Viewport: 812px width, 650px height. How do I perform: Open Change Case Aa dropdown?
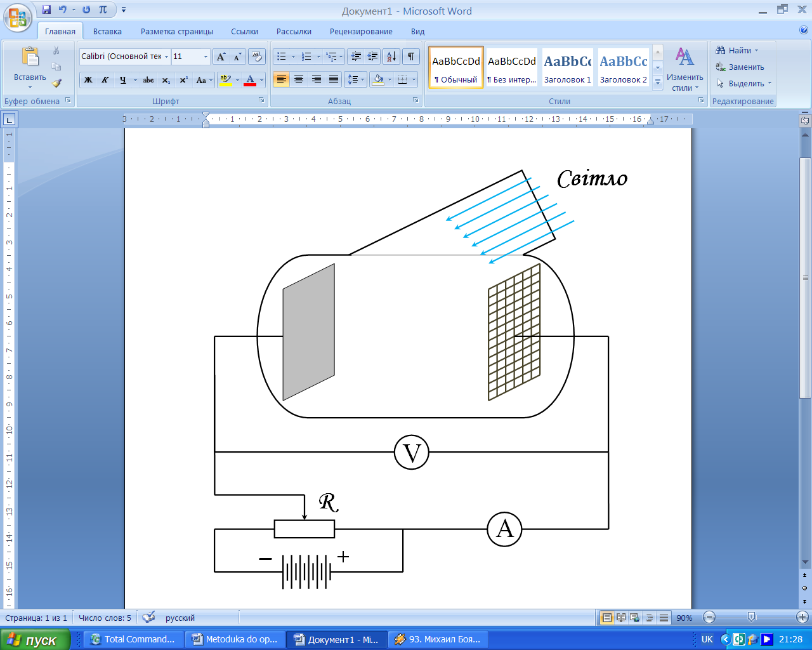[204, 80]
